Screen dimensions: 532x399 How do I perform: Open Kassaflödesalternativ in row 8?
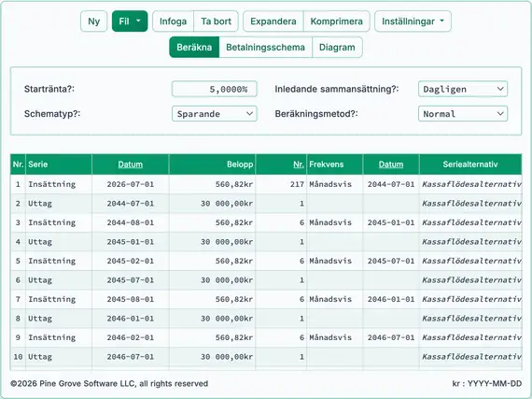pos(471,319)
